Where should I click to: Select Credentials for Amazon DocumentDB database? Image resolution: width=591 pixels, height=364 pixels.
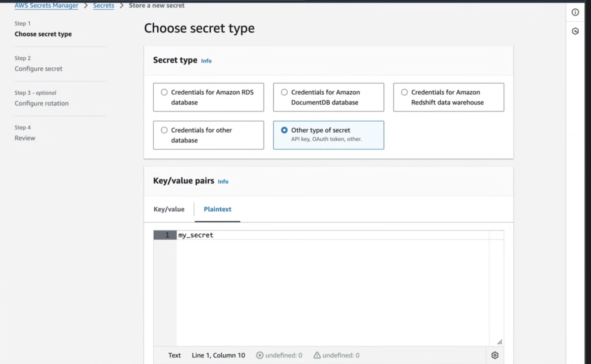click(x=329, y=97)
